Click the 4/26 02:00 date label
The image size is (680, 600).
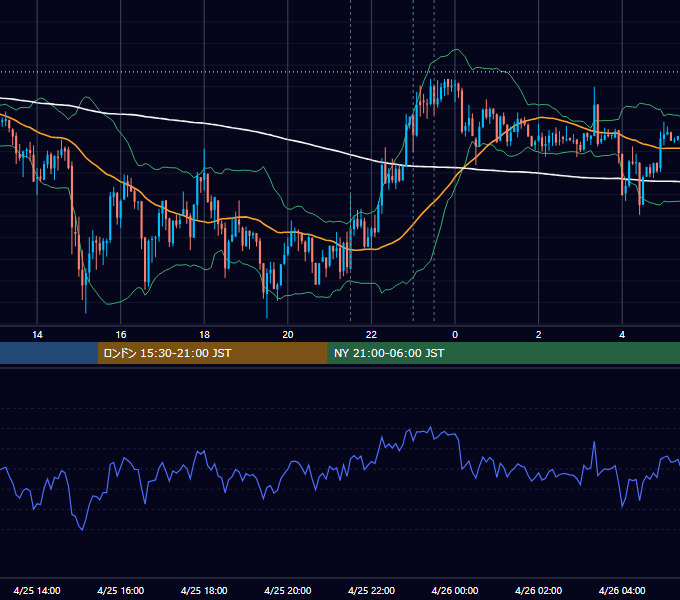pos(538,590)
